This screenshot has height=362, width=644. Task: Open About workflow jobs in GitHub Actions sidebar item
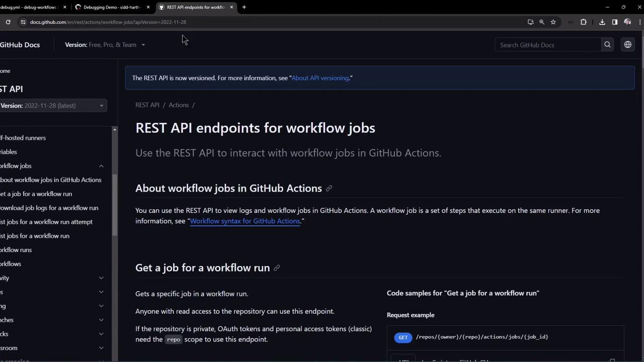point(50,180)
